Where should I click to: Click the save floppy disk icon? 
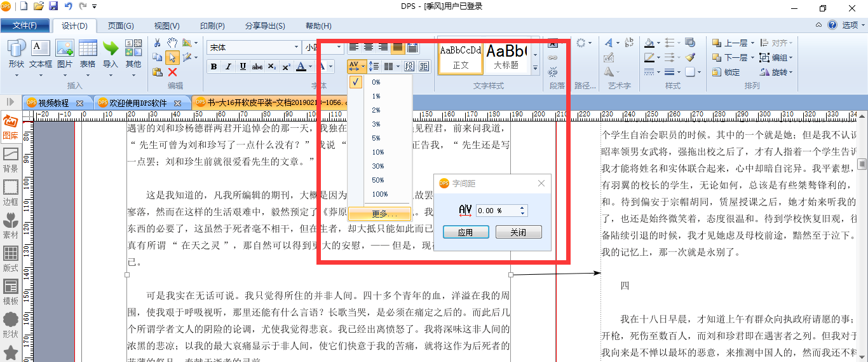(53, 6)
